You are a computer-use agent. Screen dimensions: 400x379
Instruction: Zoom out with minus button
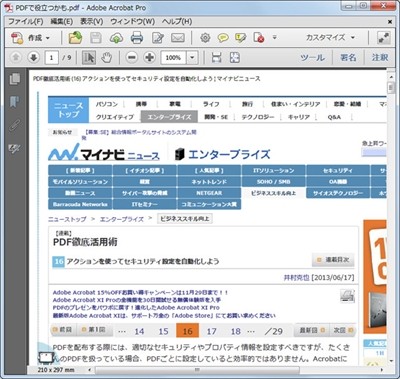pos(132,57)
